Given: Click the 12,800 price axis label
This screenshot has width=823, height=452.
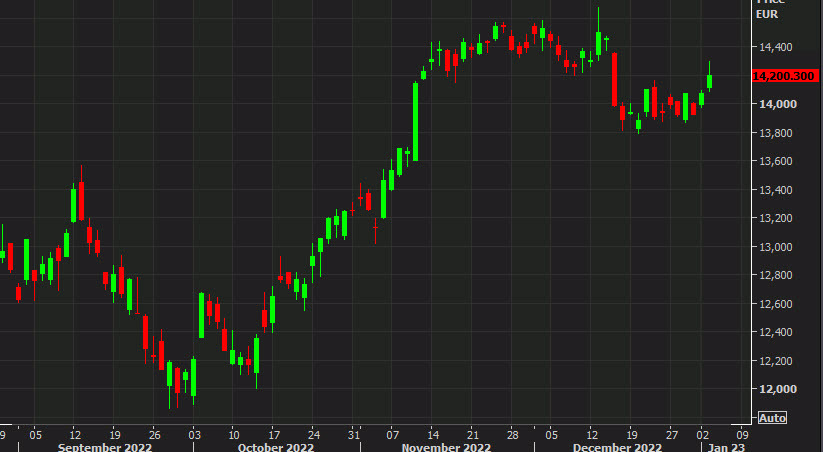Looking at the screenshot, I should (775, 275).
